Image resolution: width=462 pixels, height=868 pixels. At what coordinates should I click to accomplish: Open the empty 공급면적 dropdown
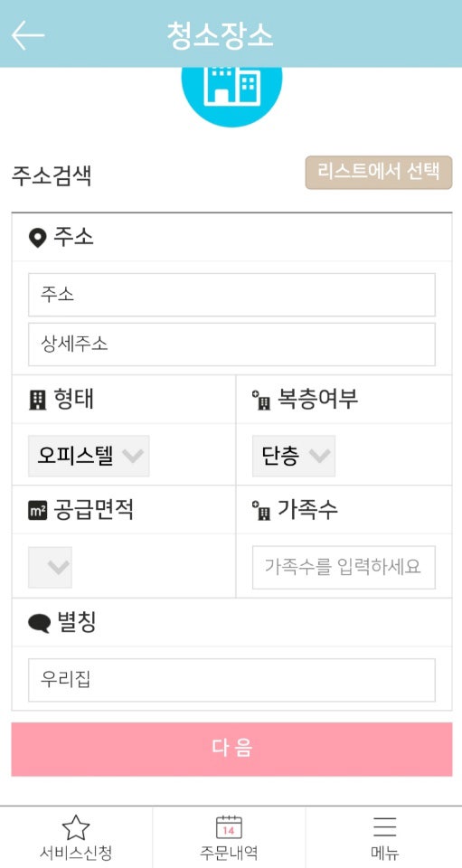point(50,568)
